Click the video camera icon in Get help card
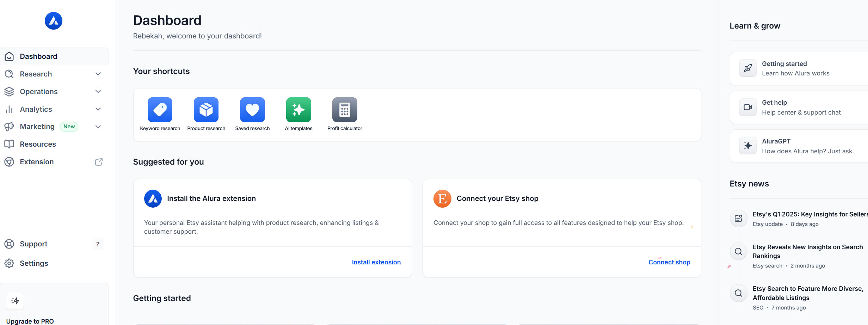This screenshot has height=325, width=868. click(748, 107)
